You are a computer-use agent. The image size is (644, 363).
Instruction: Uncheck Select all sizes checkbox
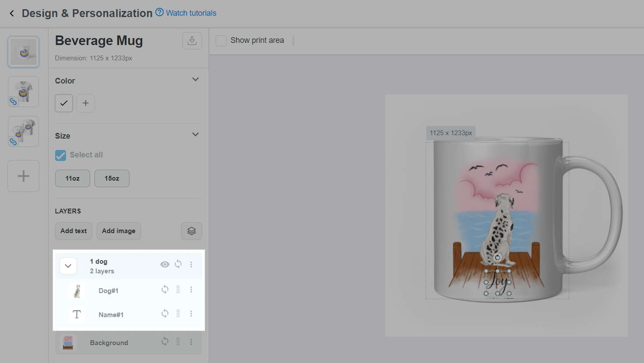[60, 155]
